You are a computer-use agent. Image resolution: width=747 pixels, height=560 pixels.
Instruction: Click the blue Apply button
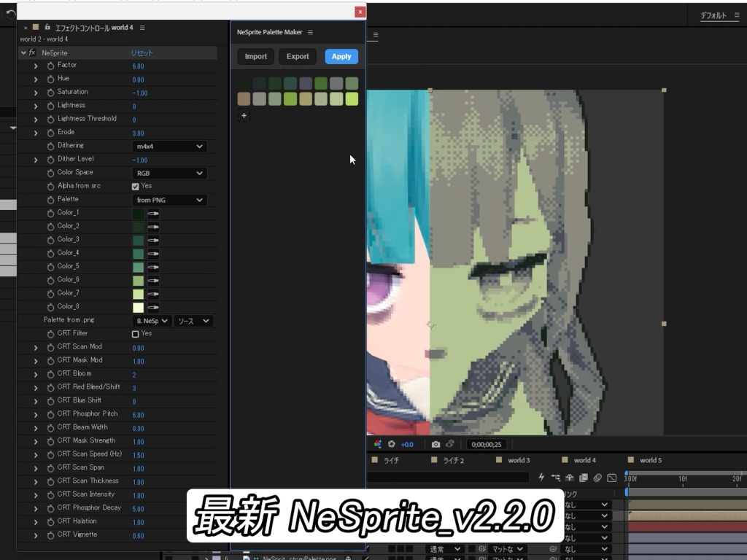(x=341, y=56)
